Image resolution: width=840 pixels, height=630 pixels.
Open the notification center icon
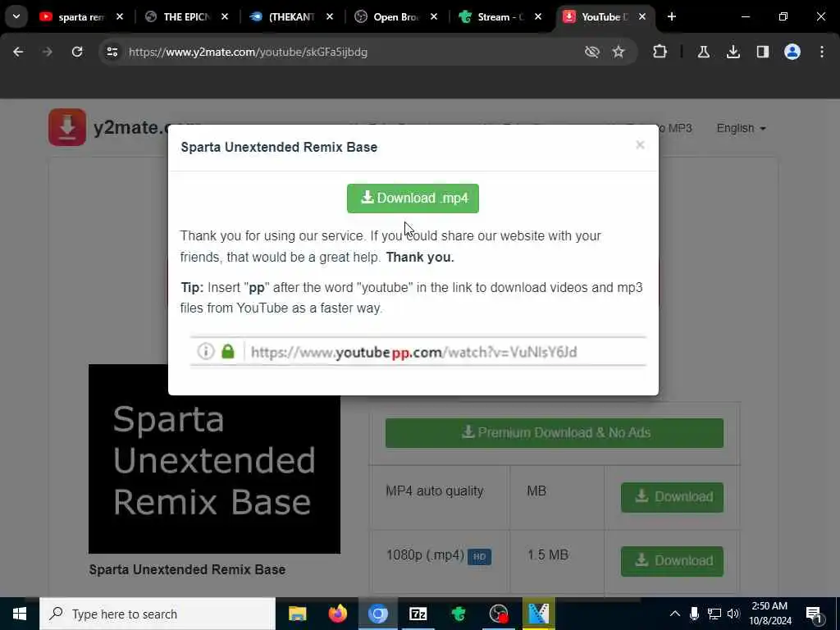(814, 614)
